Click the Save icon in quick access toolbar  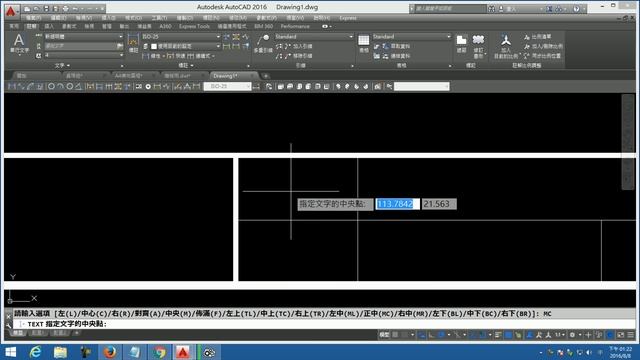(x=46, y=9)
